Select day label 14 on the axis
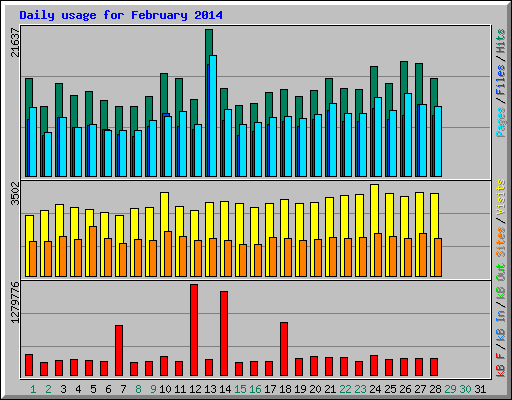Viewport: 512px width, 400px height. point(225,389)
